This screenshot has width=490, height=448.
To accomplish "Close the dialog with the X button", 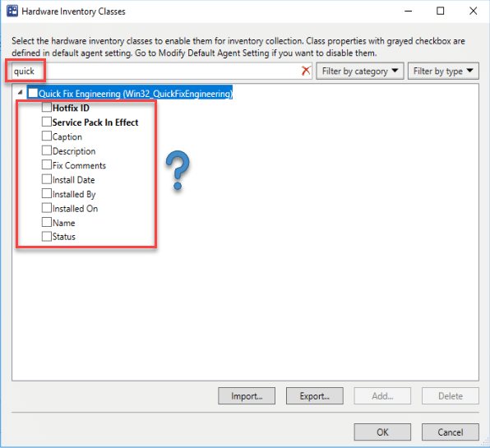I will coord(473,11).
